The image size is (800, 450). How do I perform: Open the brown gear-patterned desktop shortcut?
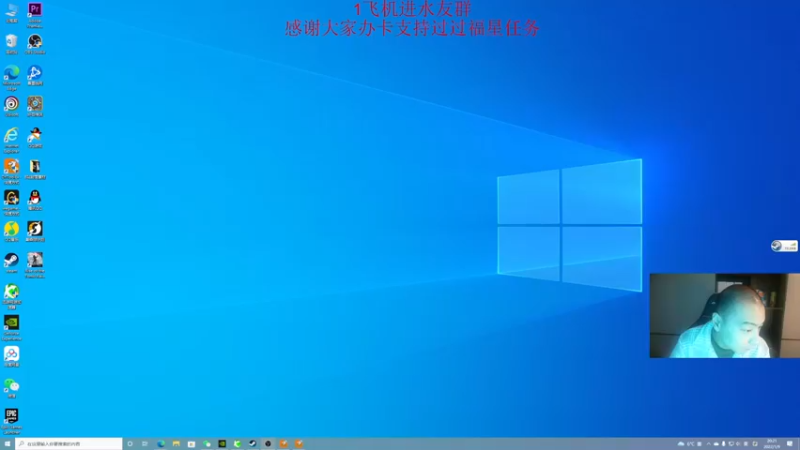coord(35,106)
